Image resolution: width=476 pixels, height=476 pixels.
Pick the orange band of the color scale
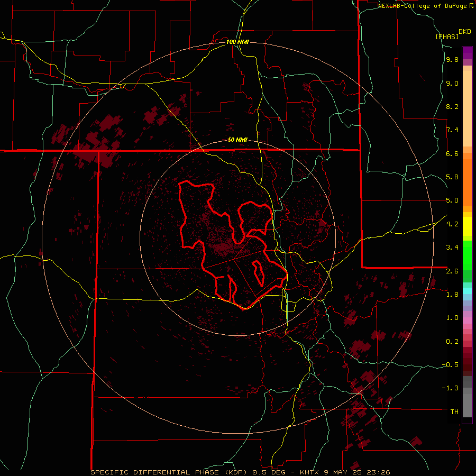pos(467,182)
